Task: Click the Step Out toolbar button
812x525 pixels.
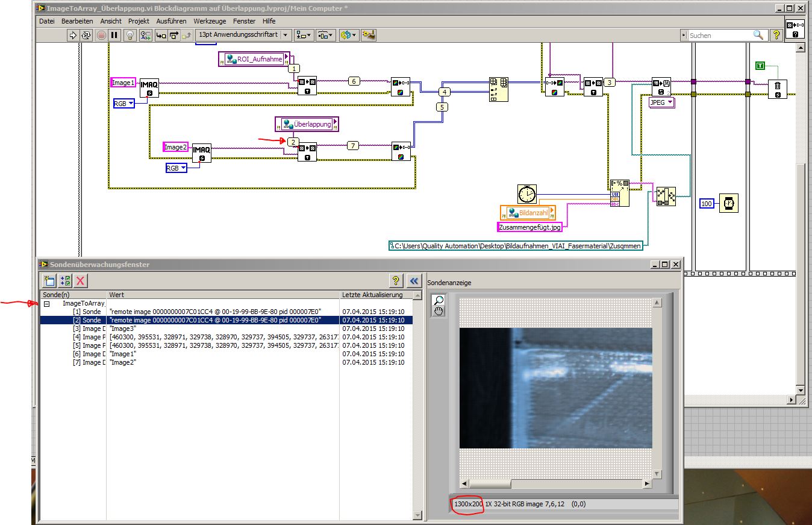Action: 187,35
